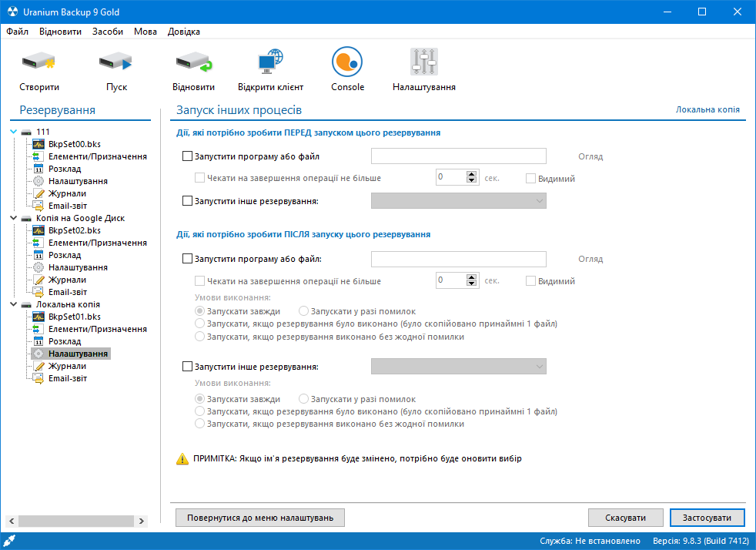Open the Відновити menu in menu bar
The width and height of the screenshot is (756, 550).
60,32
